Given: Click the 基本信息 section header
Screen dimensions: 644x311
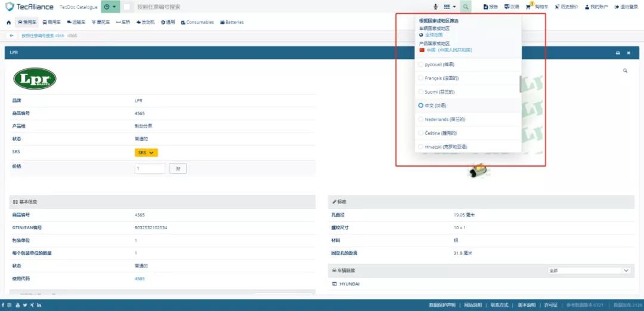Looking at the screenshot, I should click(x=162, y=202).
